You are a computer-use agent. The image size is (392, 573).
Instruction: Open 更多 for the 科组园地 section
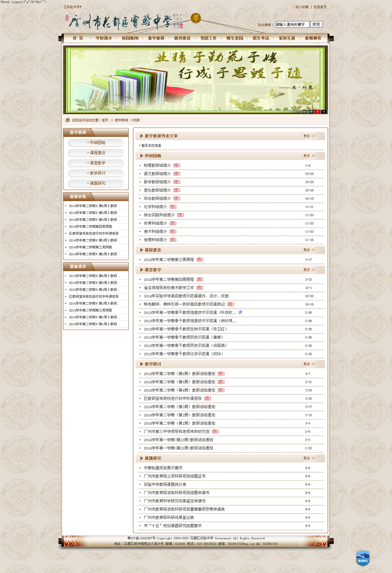pos(309,156)
